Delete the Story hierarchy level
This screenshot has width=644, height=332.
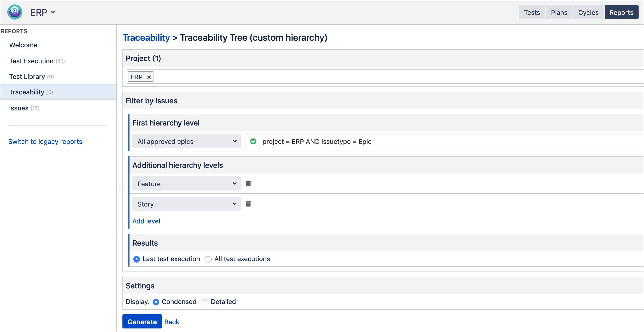click(x=248, y=204)
